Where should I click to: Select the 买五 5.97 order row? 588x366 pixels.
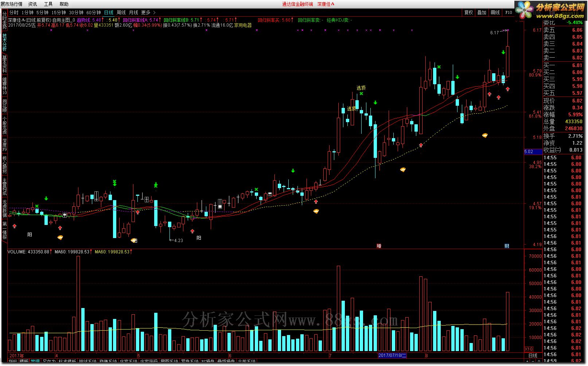point(564,93)
